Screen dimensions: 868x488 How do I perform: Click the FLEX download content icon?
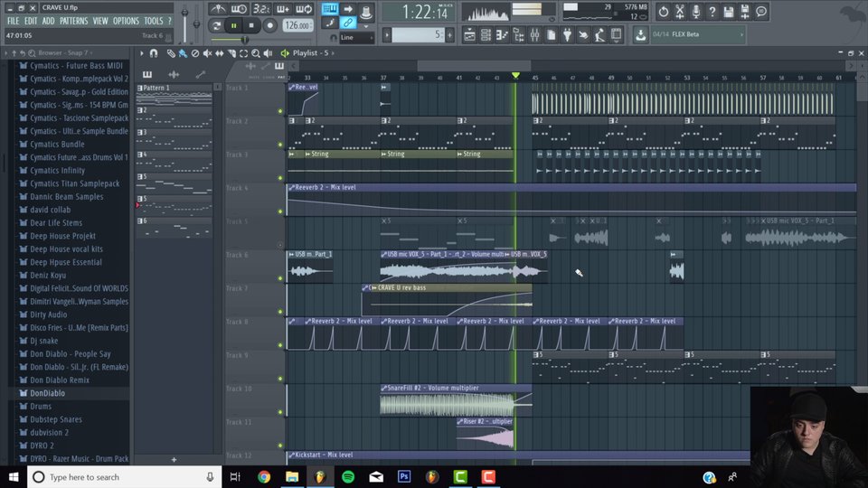(640, 35)
